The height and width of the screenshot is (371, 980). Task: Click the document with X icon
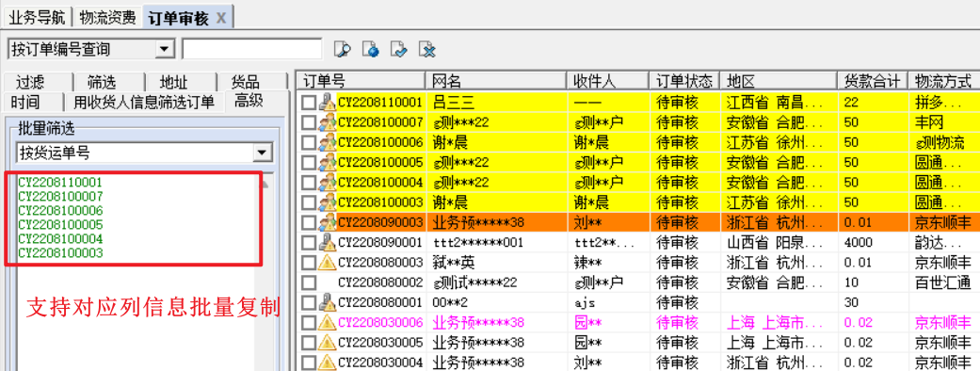coord(427,49)
